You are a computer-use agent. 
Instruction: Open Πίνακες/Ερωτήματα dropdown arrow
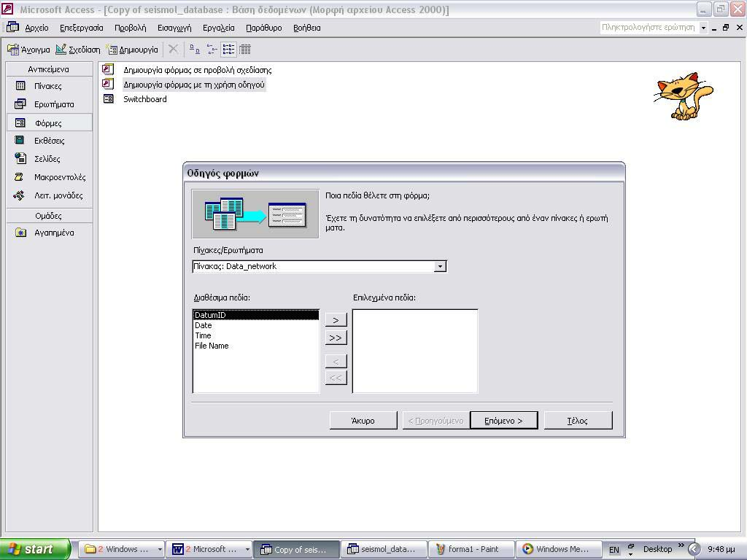pos(440,266)
